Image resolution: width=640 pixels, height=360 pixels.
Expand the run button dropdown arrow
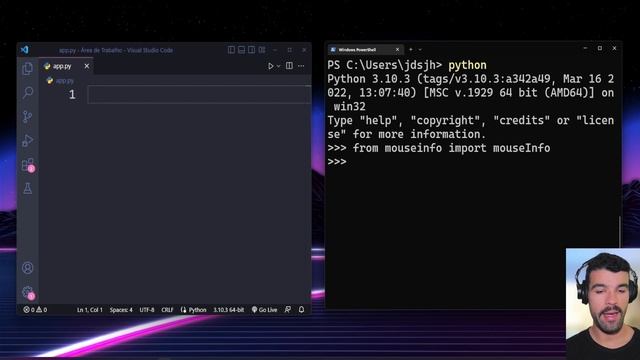coord(278,66)
